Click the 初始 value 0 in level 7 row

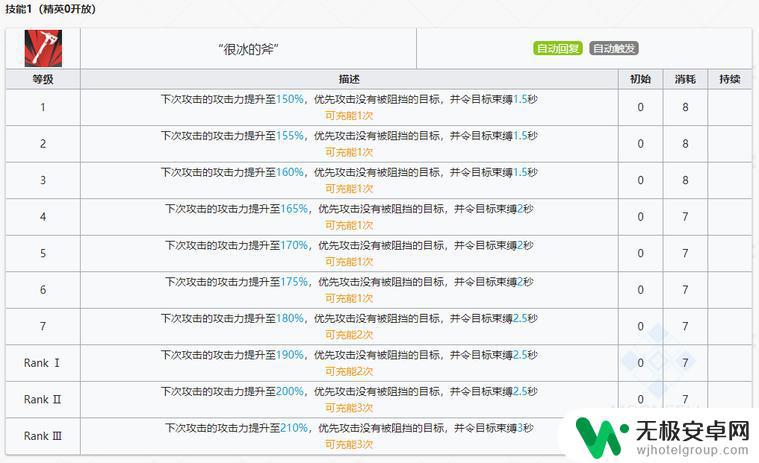(640, 327)
